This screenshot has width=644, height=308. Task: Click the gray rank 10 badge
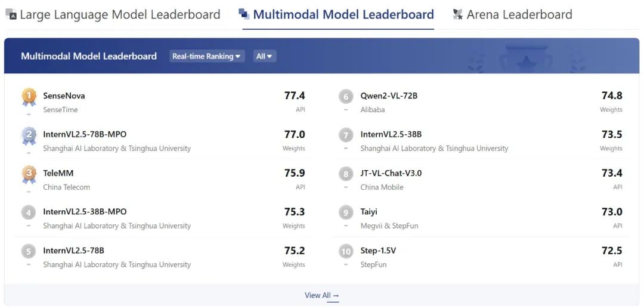346,251
